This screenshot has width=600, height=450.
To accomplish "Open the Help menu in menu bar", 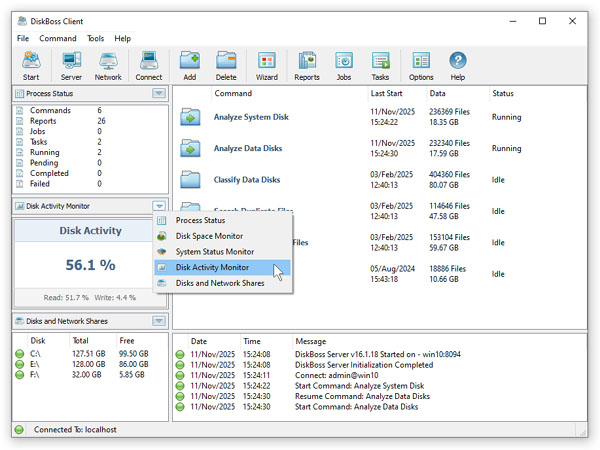I will click(122, 39).
